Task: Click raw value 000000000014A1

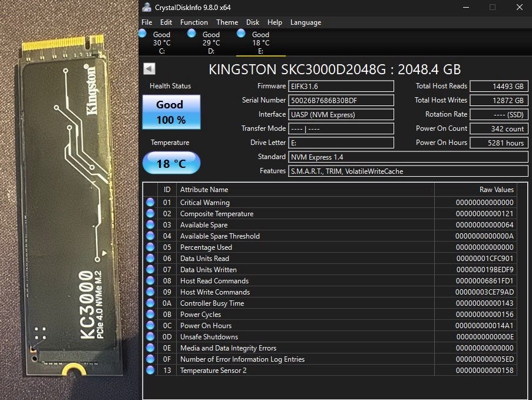Action: click(x=484, y=326)
